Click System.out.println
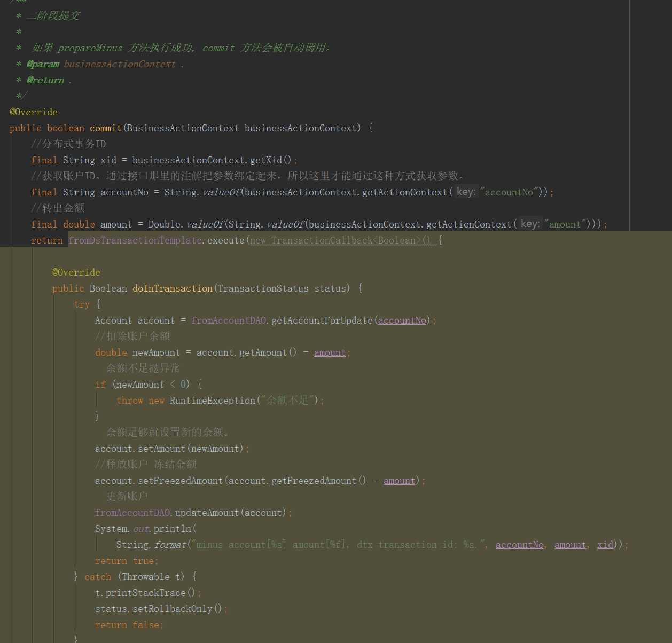Screen dimensions: 672x643 tap(143, 529)
